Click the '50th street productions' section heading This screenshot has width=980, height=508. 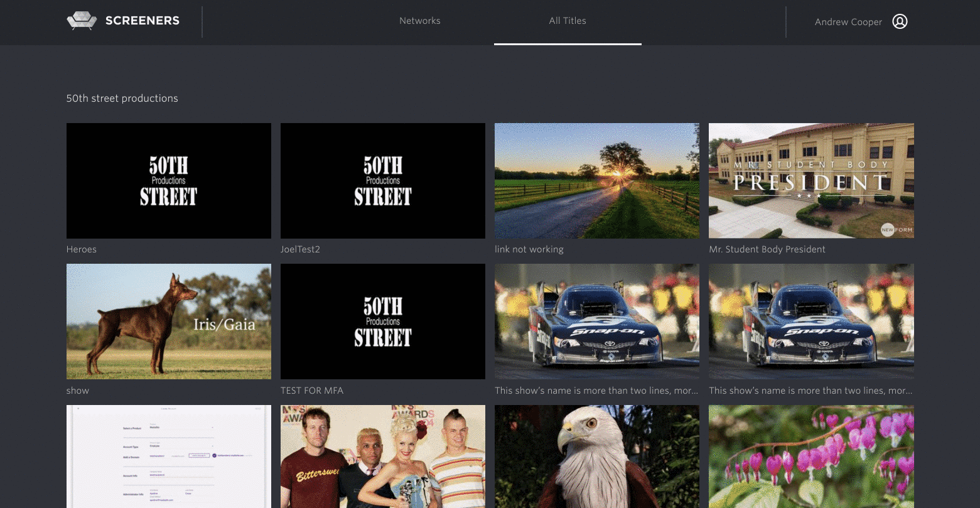[x=122, y=99]
